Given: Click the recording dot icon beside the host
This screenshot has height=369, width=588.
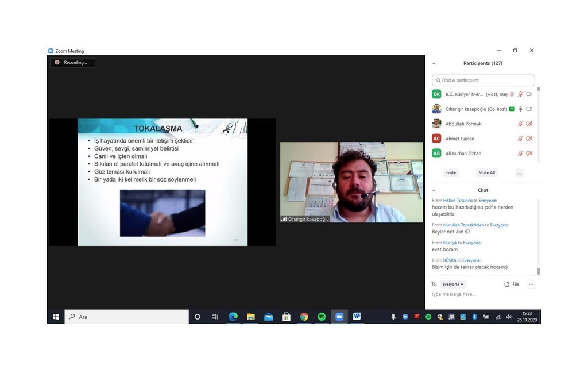Looking at the screenshot, I should point(512,94).
